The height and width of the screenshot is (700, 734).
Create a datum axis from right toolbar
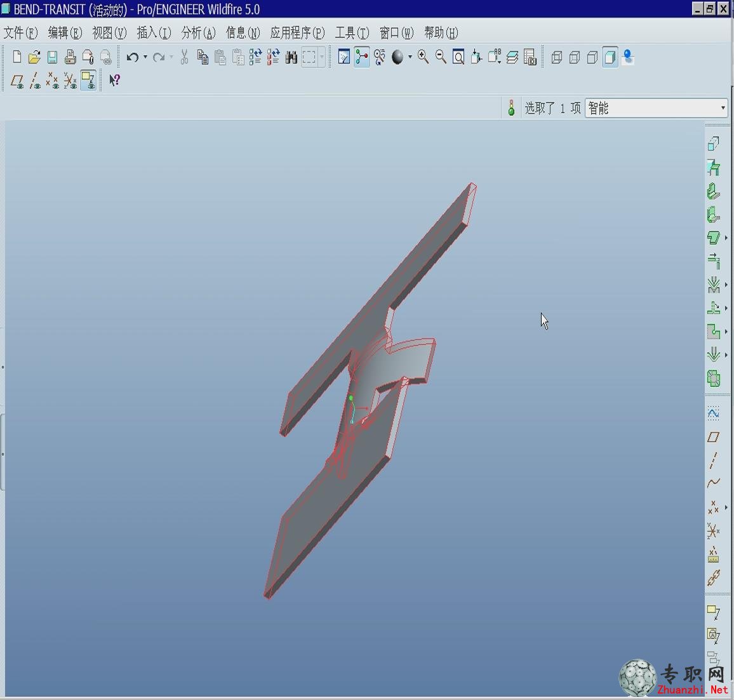(713, 461)
